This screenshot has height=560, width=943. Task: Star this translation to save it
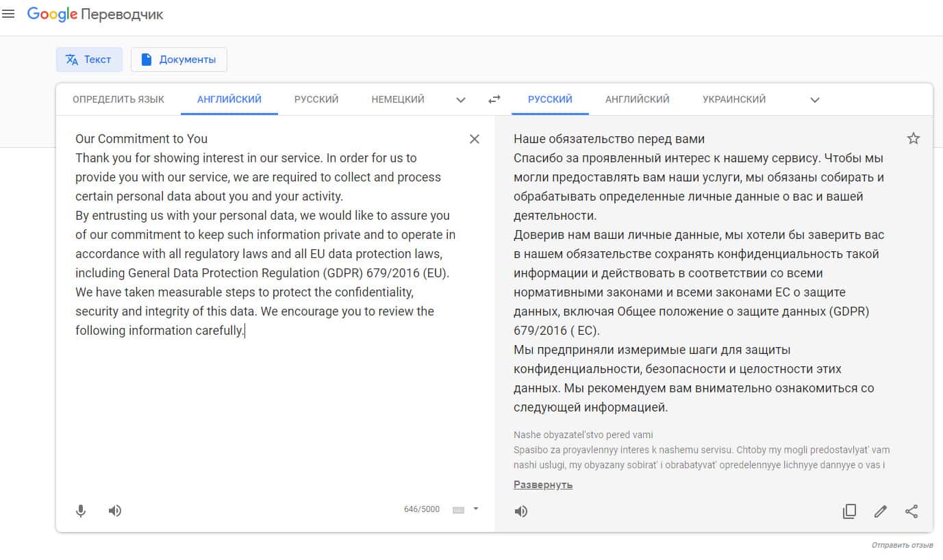[x=913, y=139]
